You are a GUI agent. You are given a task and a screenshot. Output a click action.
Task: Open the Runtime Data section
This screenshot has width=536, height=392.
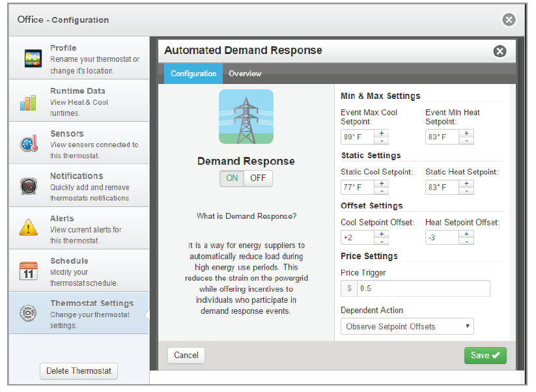(x=79, y=101)
